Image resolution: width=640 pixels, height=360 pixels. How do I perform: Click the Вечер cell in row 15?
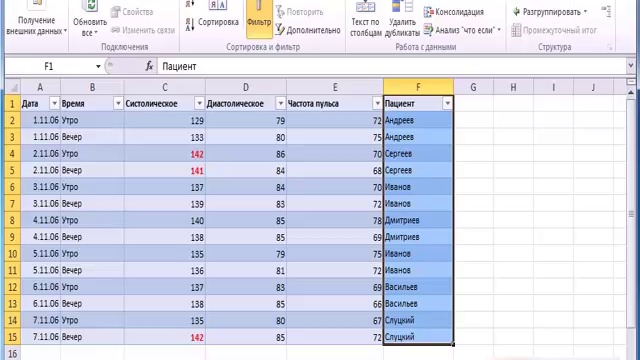point(92,337)
